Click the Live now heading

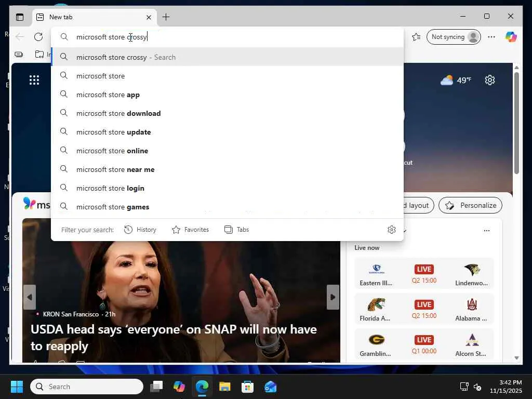pyautogui.click(x=367, y=248)
